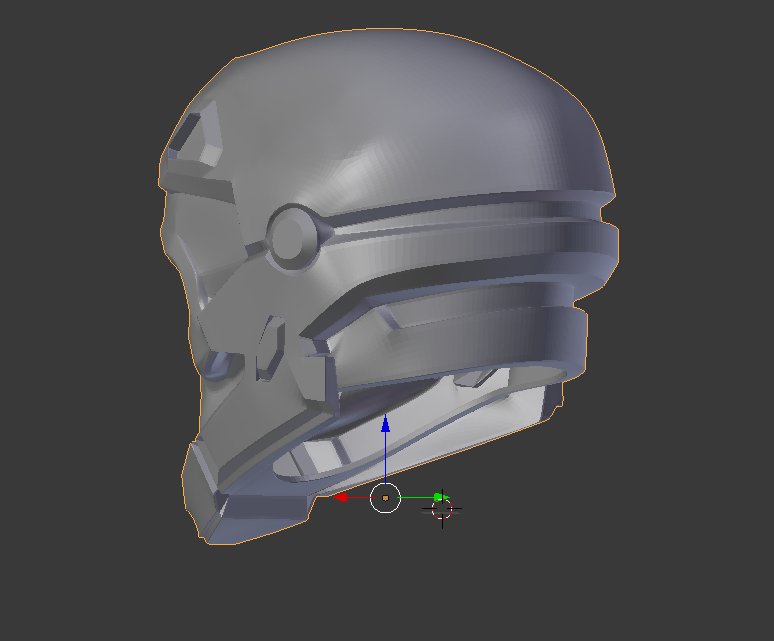
Task: Click the round disc on the helmet side
Action: 294,237
